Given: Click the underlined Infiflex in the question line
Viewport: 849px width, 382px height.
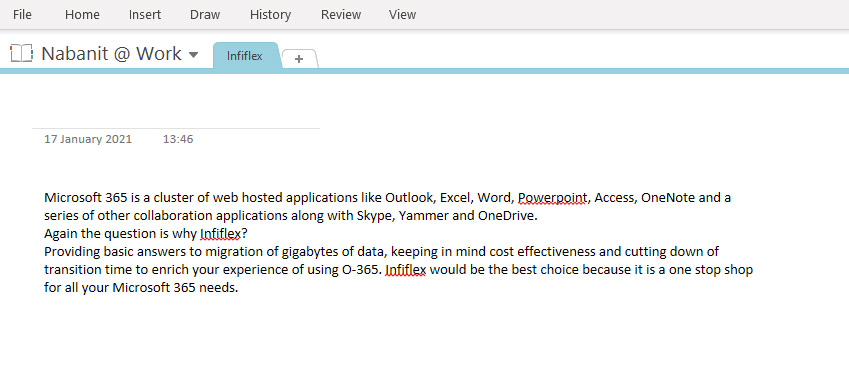Looking at the screenshot, I should pyautogui.click(x=220, y=234).
